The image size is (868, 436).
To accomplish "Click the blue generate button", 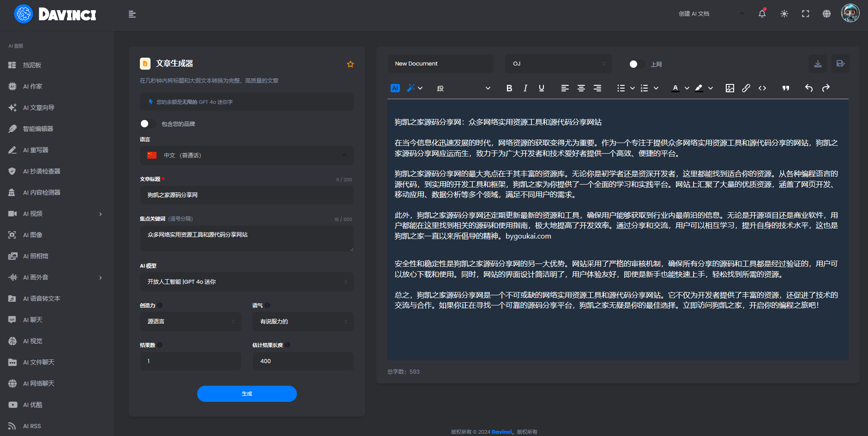I will tap(247, 394).
